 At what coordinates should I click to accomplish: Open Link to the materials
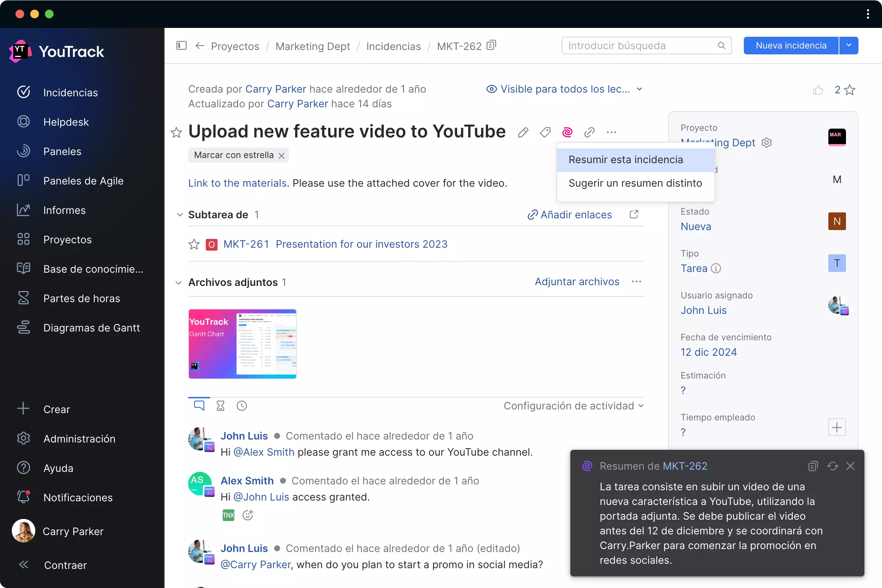(237, 183)
